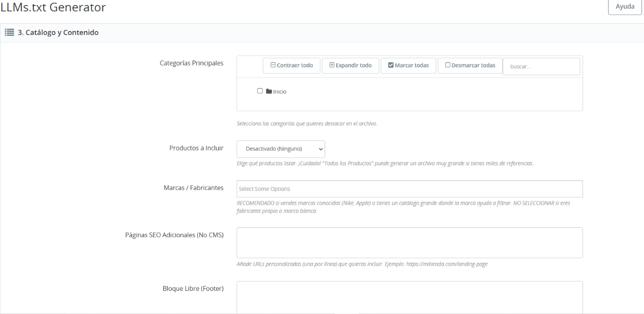Screen dimensions: 644x314
Task: Click the Categorías Principales field label
Action: 191,63
